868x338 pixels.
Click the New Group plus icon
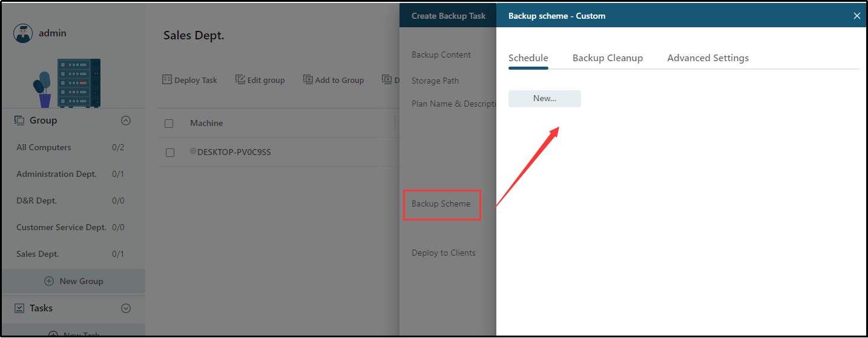pos(50,281)
